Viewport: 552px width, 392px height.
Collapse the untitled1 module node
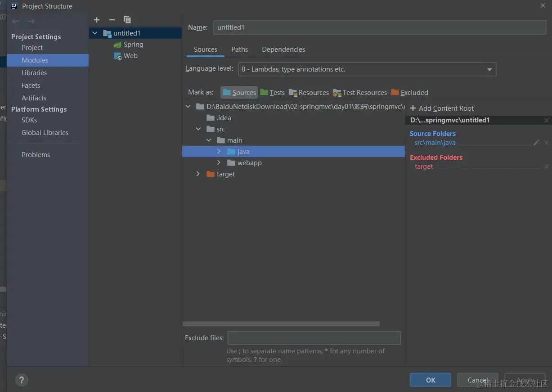[x=94, y=33]
